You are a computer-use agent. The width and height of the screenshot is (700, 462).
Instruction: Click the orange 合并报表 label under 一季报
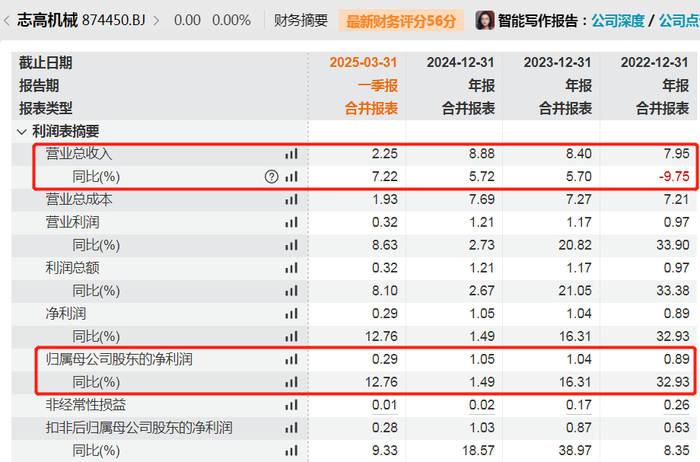(x=371, y=108)
